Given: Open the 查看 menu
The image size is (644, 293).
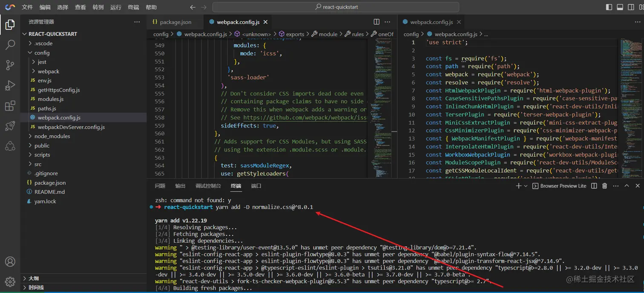Looking at the screenshot, I should click(80, 7).
